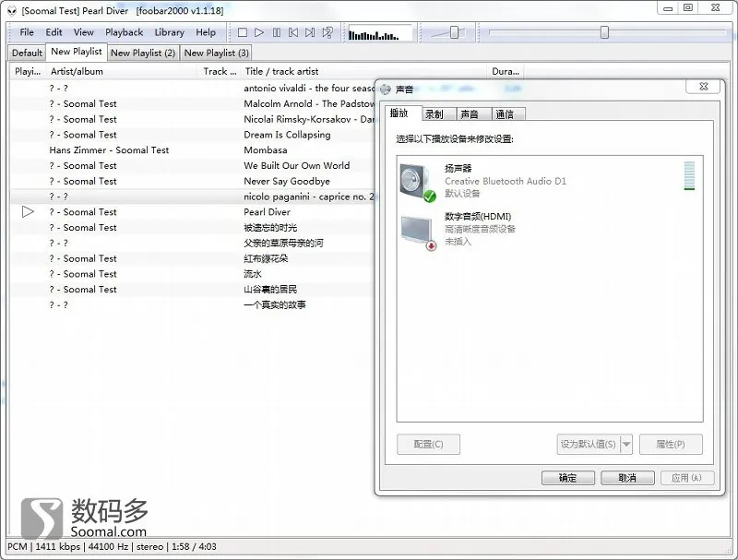
Task: Adjust the volume slider in toolbar
Action: click(454, 32)
